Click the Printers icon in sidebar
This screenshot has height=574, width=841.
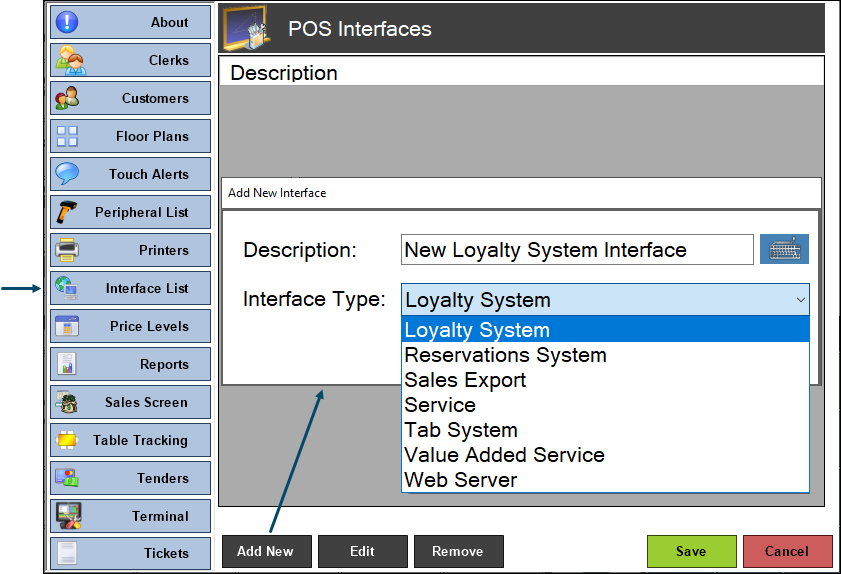pos(67,250)
